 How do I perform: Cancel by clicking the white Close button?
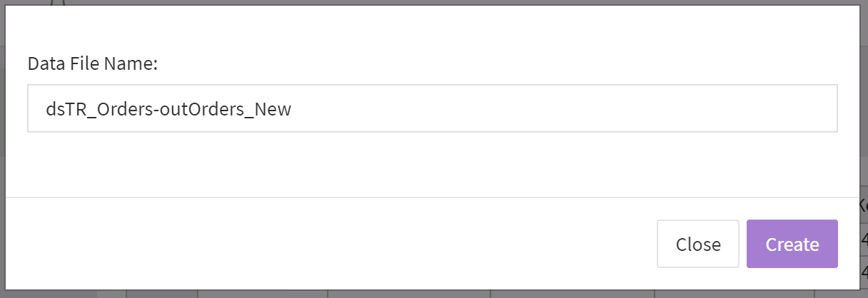697,244
